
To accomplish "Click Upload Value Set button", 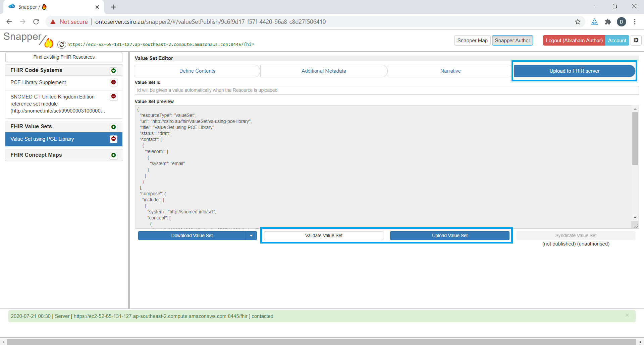I will tap(449, 236).
